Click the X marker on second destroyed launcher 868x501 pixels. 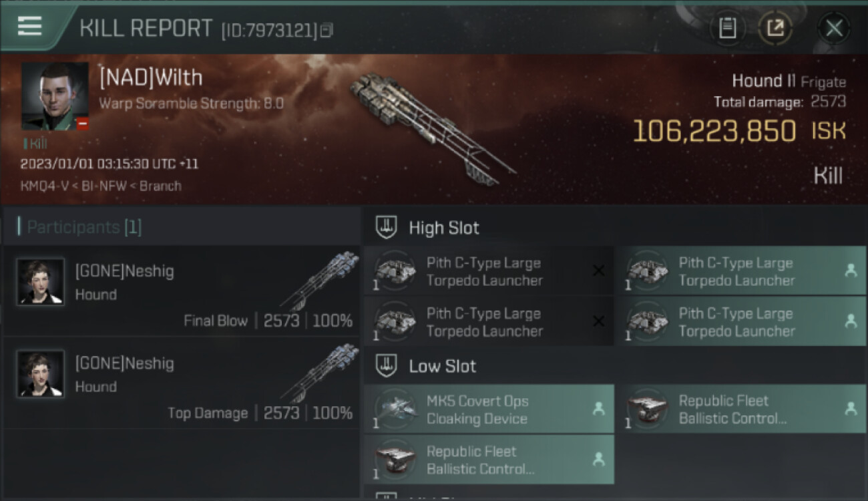pos(599,321)
